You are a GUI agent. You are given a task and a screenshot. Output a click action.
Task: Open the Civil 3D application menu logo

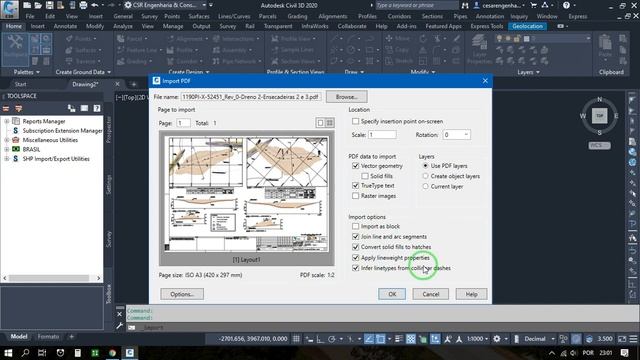pos(9,9)
